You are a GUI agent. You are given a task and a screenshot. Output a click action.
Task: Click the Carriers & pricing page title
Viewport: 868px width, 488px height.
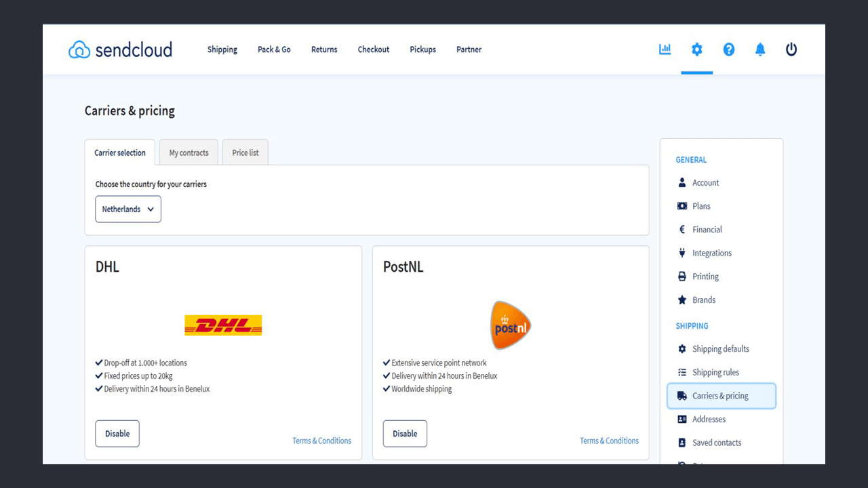point(130,111)
